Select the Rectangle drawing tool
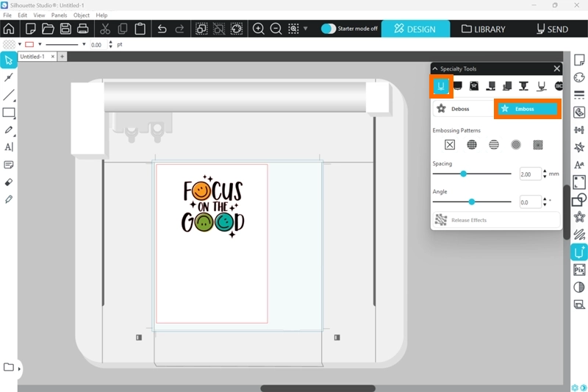The width and height of the screenshot is (588, 392). [x=9, y=113]
